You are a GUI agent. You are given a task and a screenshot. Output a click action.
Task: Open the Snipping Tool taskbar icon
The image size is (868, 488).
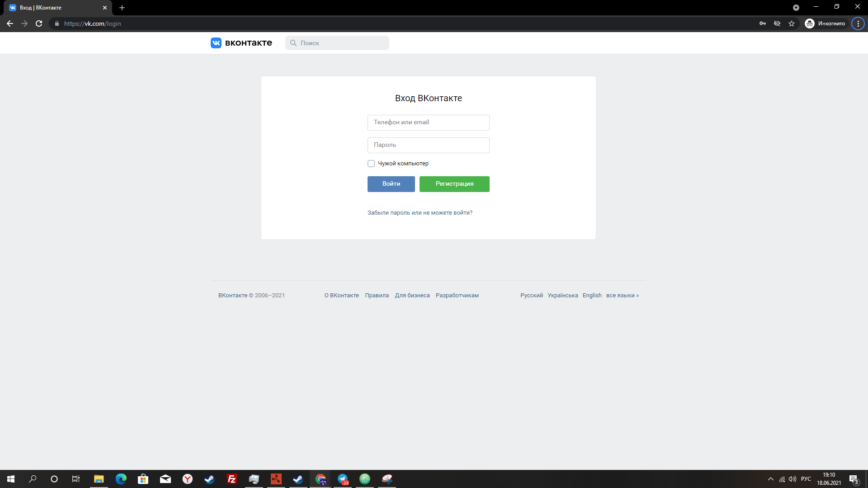click(387, 479)
